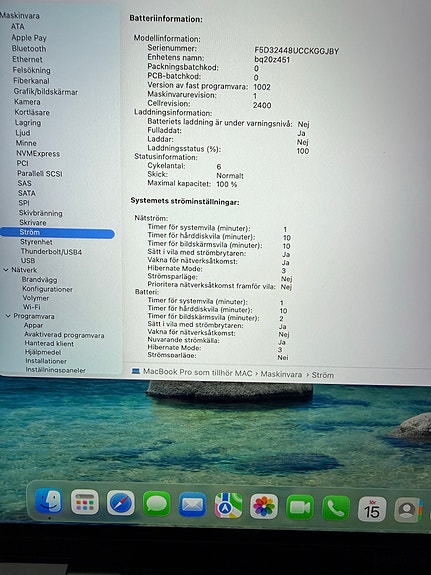Open the Mail app icon
The image size is (431, 575).
pos(192,505)
